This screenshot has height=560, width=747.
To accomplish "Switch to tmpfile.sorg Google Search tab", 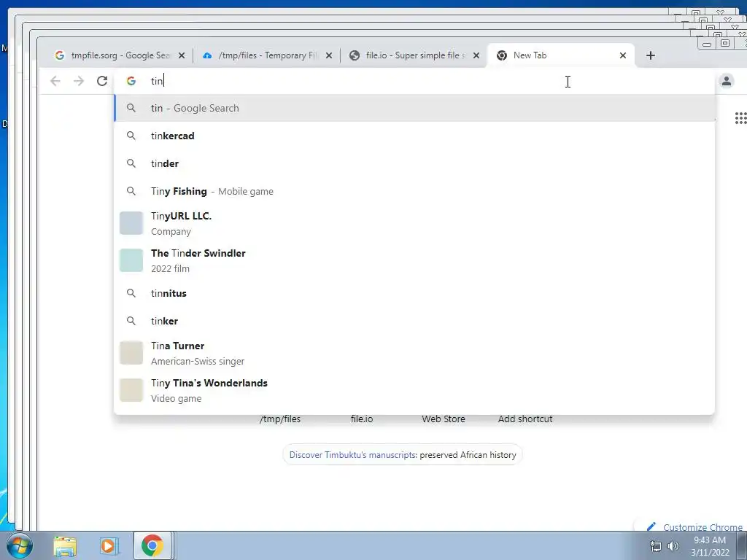I will (119, 55).
